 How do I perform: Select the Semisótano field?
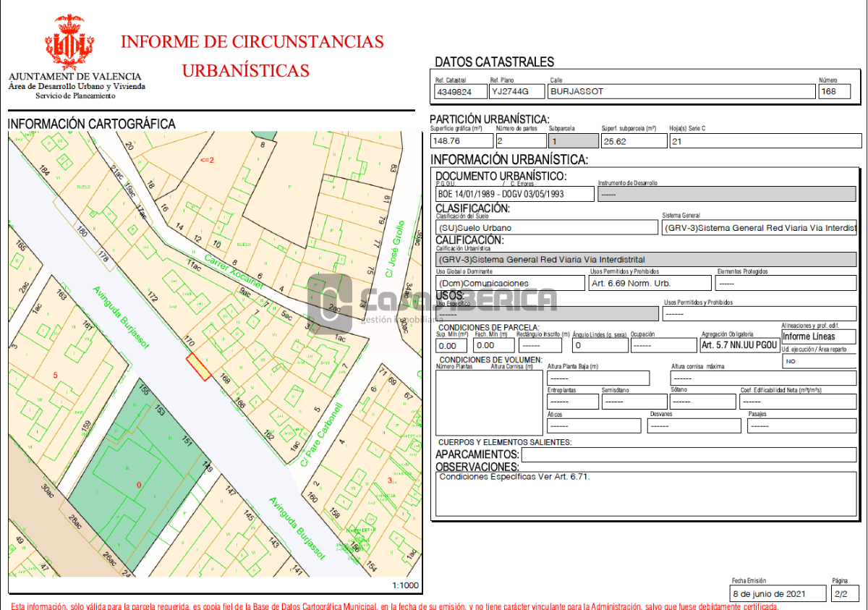pos(634,402)
